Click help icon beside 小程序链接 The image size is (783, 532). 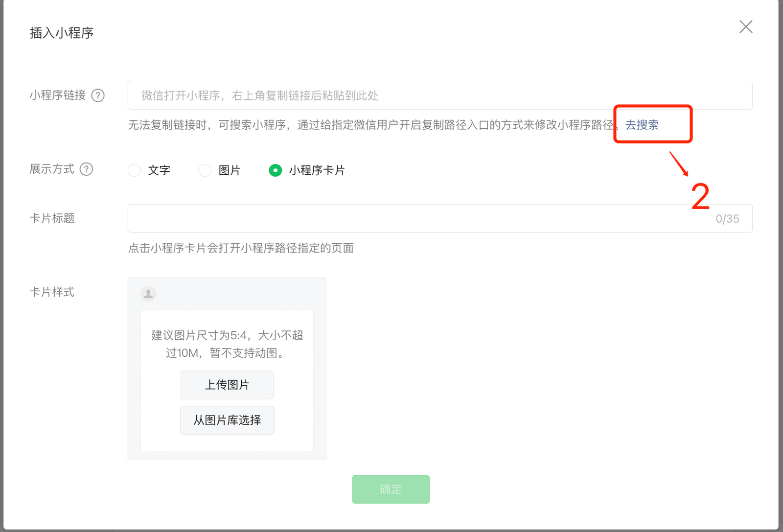(98, 95)
